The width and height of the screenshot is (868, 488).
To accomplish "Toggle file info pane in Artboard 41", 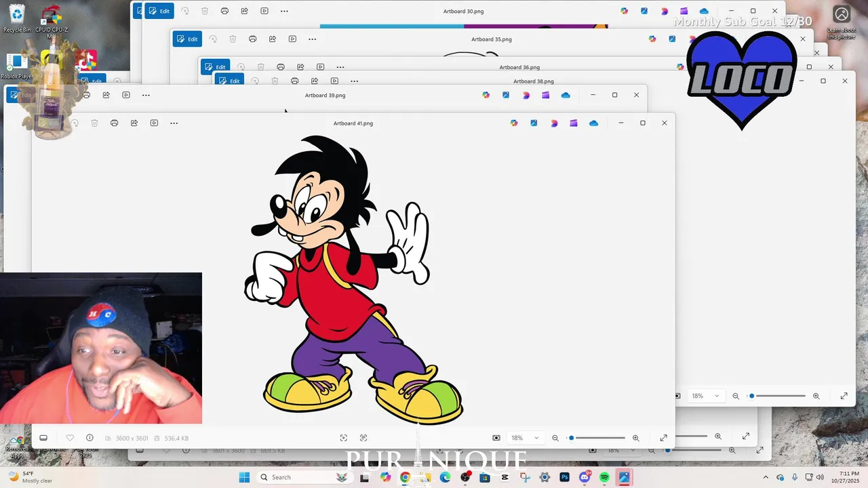I will [x=90, y=438].
